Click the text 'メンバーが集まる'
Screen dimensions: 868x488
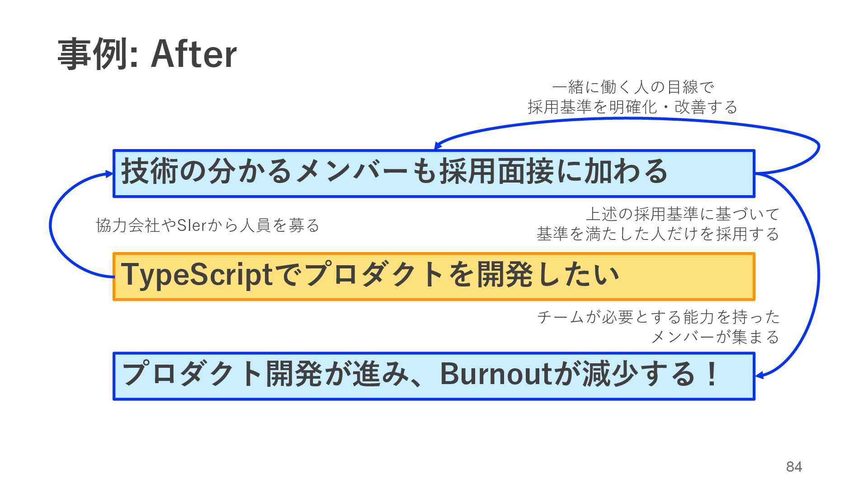point(715,337)
